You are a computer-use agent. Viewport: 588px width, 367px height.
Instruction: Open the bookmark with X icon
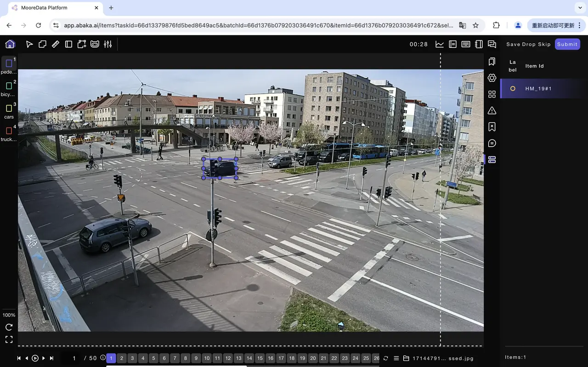click(x=492, y=127)
